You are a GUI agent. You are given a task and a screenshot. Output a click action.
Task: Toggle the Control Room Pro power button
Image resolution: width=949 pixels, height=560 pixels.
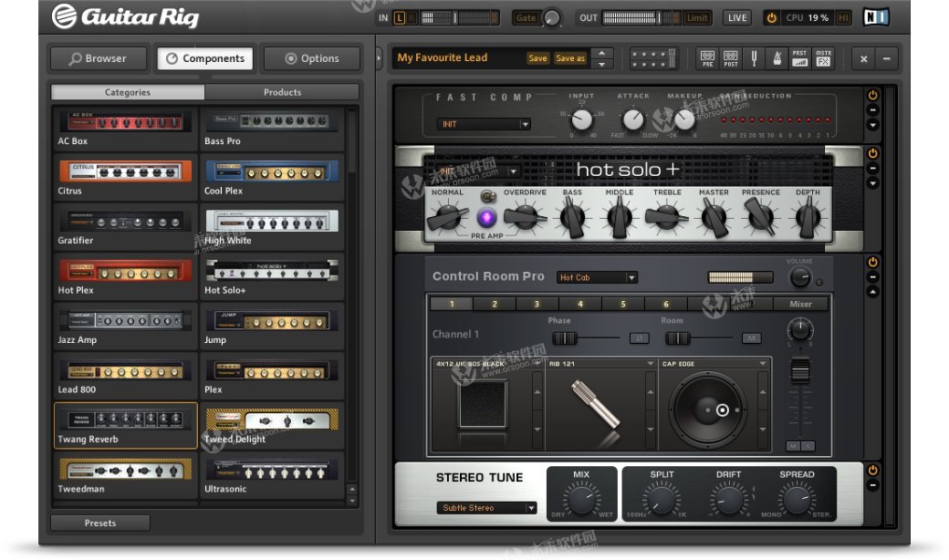click(872, 262)
